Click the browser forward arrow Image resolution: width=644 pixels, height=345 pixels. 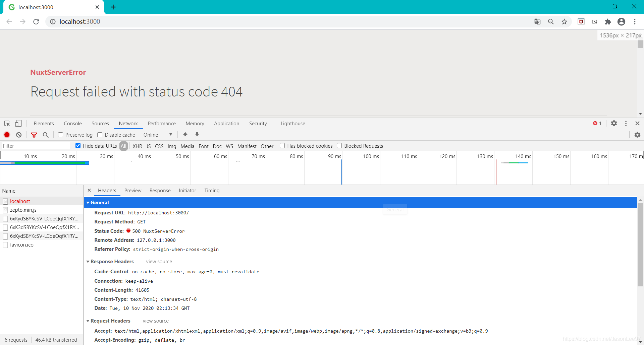[23, 22]
